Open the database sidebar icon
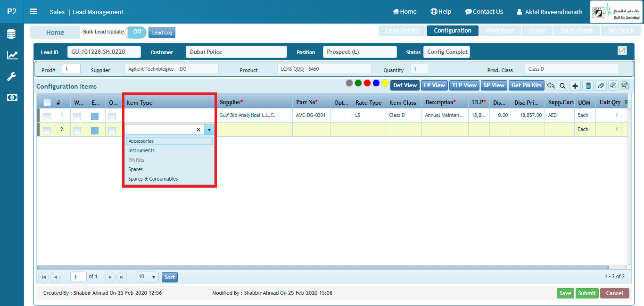 coord(12,34)
